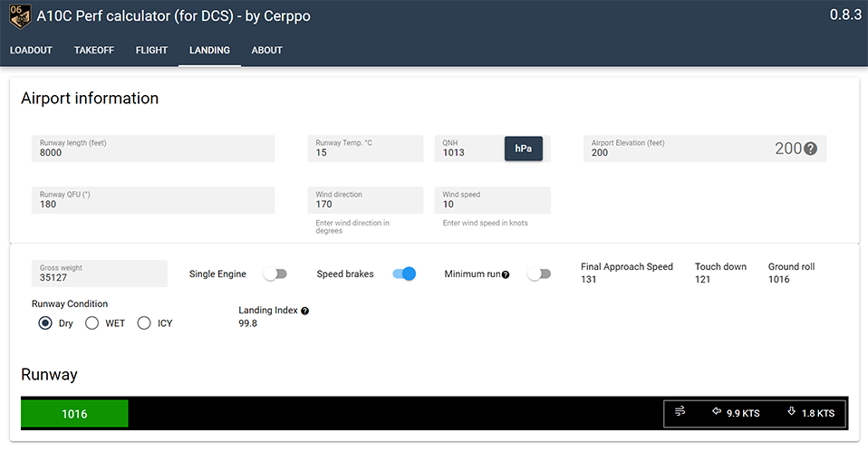Viewport: 868px width, 471px height.
Task: Click the A10C Perf calculator title
Action: tap(173, 16)
